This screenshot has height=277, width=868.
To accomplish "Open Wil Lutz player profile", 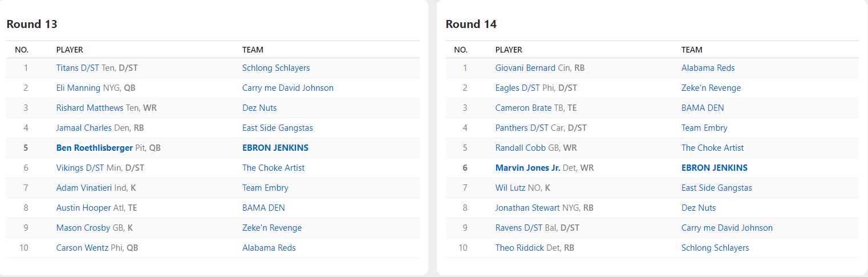I will pos(510,188).
